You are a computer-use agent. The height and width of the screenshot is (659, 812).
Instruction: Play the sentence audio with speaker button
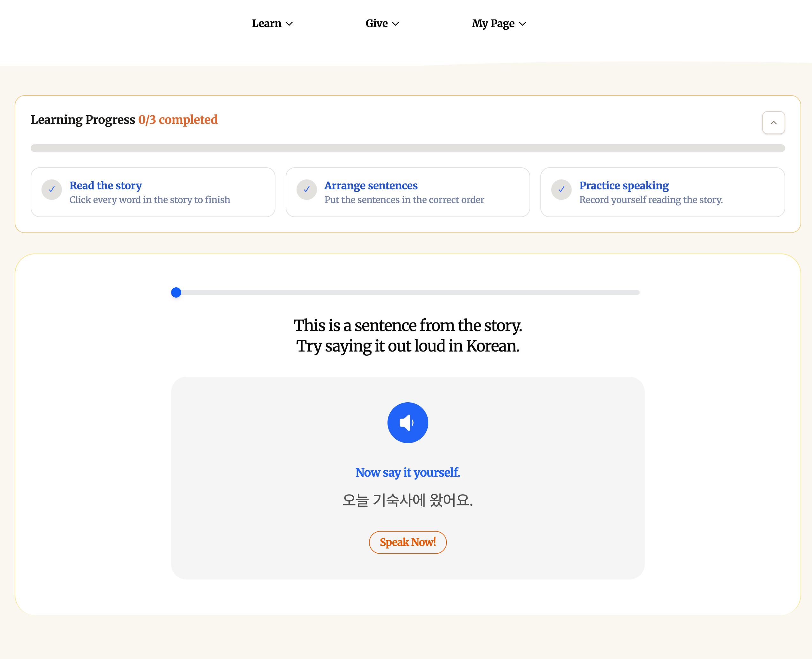tap(408, 422)
